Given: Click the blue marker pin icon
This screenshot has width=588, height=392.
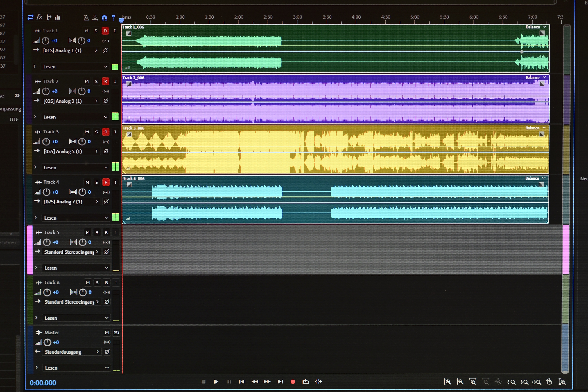Looking at the screenshot, I should pos(113,17).
